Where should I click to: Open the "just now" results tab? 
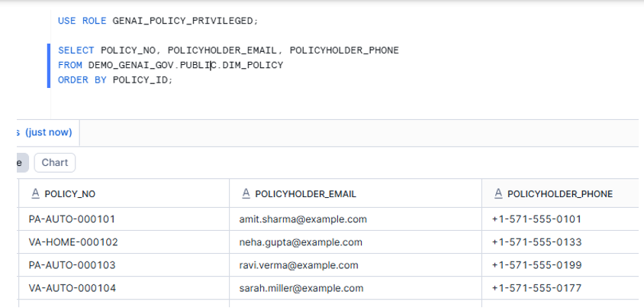46,132
